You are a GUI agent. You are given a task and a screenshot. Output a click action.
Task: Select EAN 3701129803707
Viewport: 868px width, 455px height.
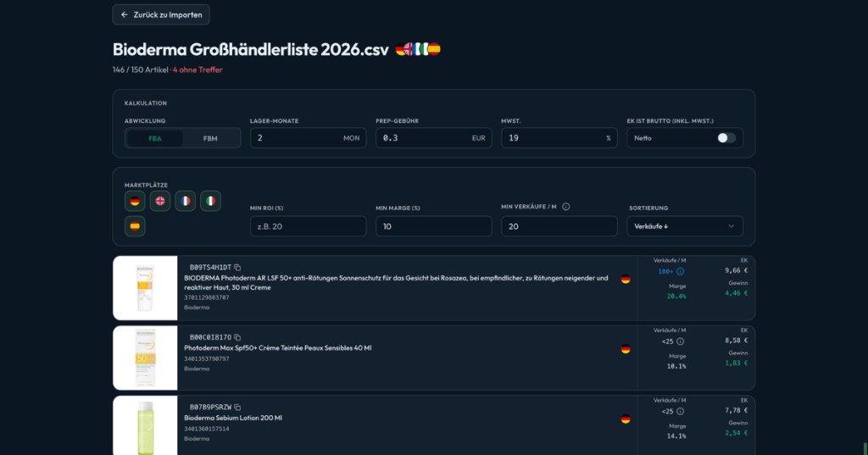pos(207,297)
